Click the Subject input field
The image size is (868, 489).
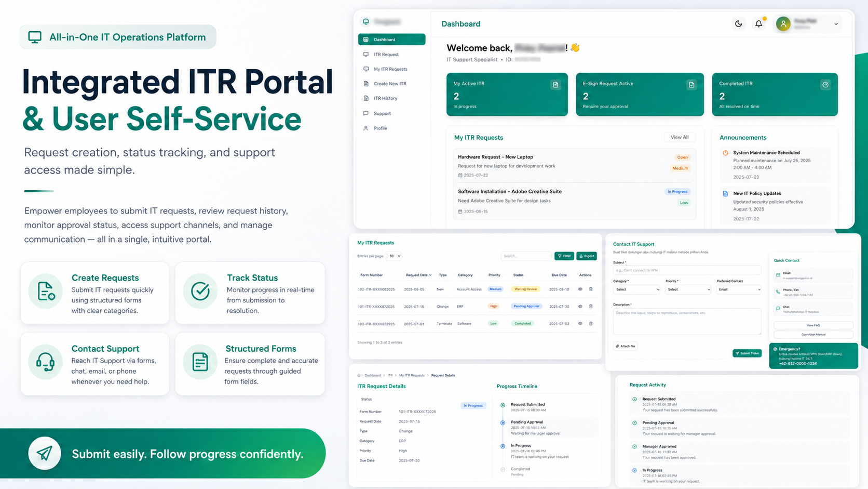click(x=687, y=270)
